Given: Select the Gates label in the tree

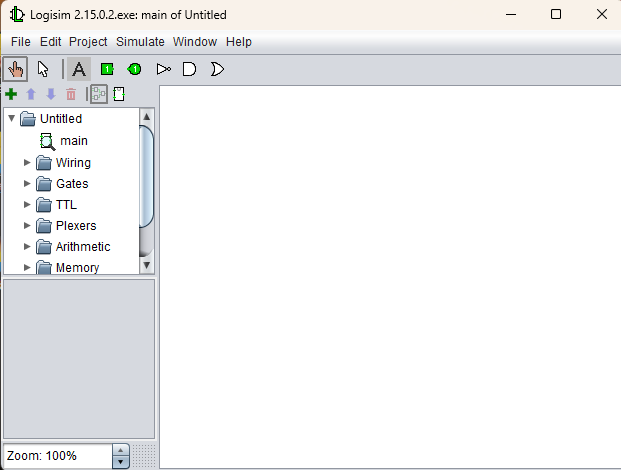Looking at the screenshot, I should 72,183.
